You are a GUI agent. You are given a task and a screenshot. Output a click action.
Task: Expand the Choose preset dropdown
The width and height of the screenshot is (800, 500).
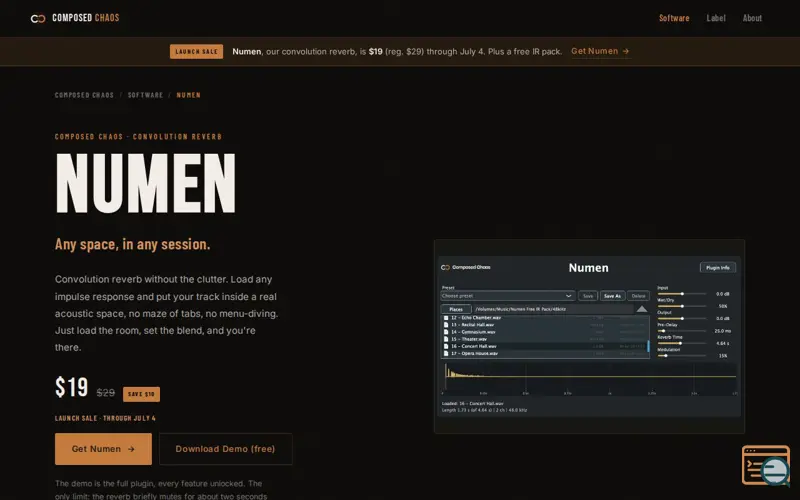point(508,296)
